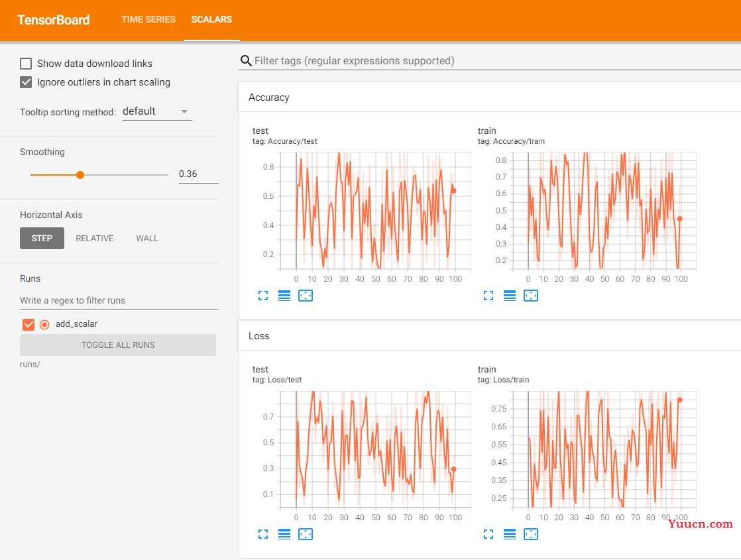Click the Loss/train line chart

click(604, 449)
